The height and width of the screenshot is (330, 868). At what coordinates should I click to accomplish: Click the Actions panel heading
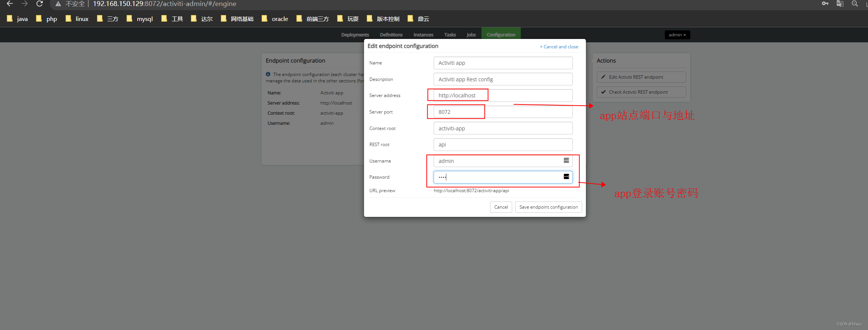(606, 61)
